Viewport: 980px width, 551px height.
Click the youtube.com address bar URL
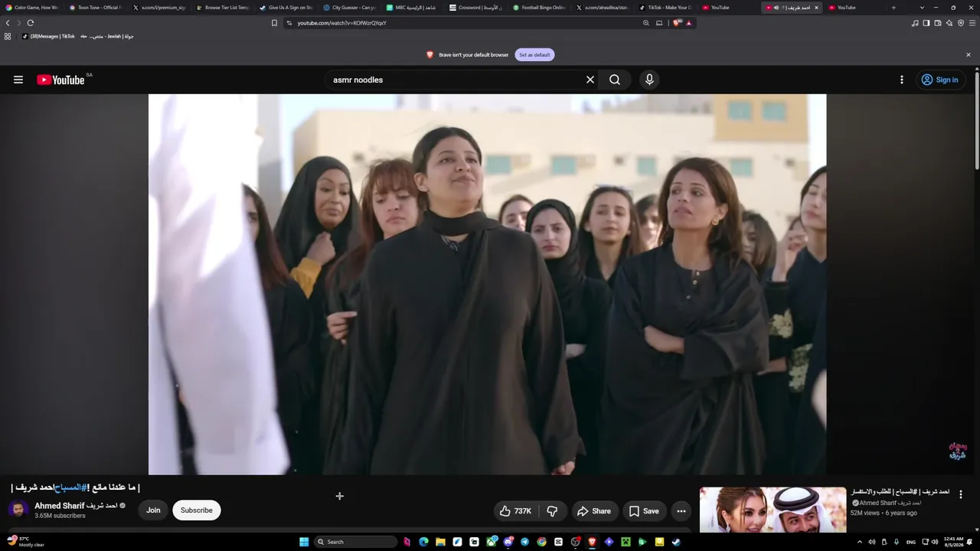pyautogui.click(x=342, y=23)
